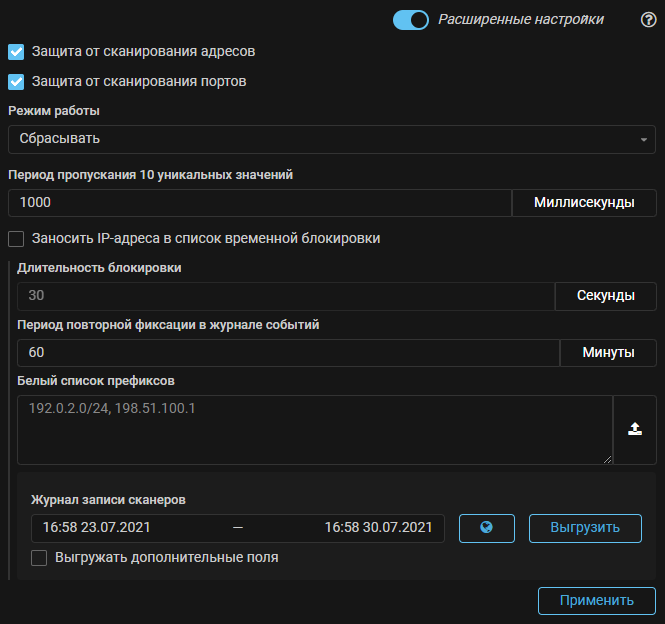Click the upload prefixes file icon

coord(634,429)
